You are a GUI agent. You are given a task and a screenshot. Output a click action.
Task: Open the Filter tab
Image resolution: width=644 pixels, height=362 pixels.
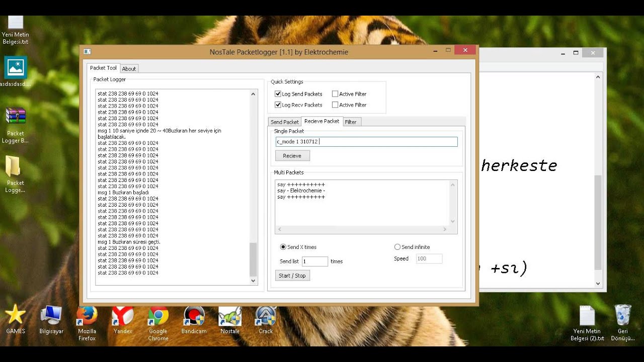coord(351,122)
